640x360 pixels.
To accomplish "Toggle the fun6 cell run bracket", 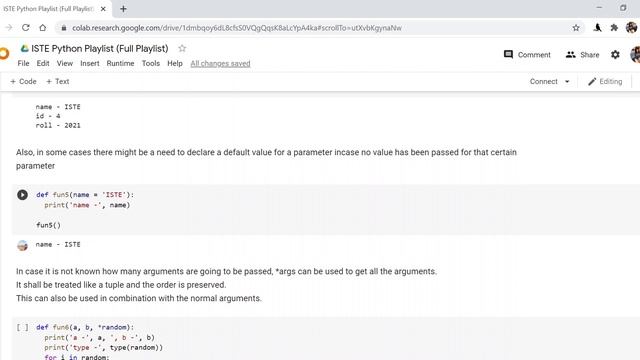I will pos(22,327).
